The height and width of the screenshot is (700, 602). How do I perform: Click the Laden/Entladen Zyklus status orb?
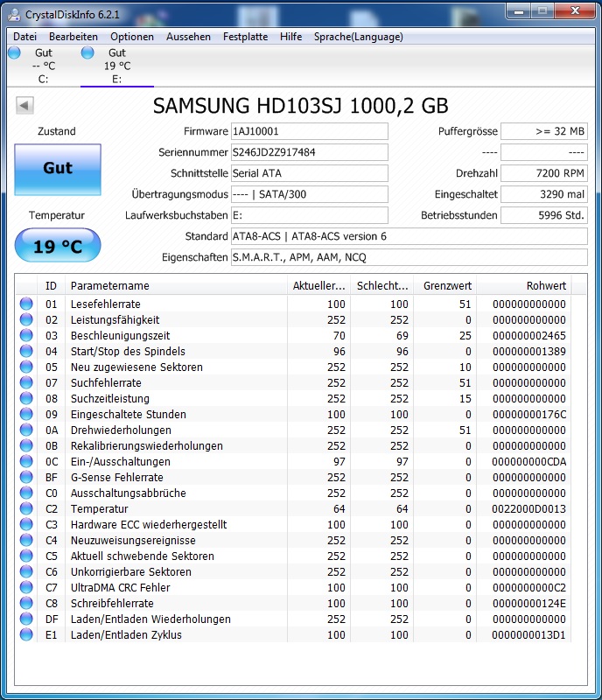tap(26, 635)
